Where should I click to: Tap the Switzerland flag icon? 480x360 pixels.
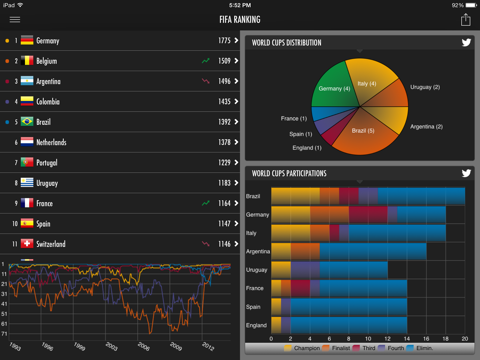[x=27, y=244]
